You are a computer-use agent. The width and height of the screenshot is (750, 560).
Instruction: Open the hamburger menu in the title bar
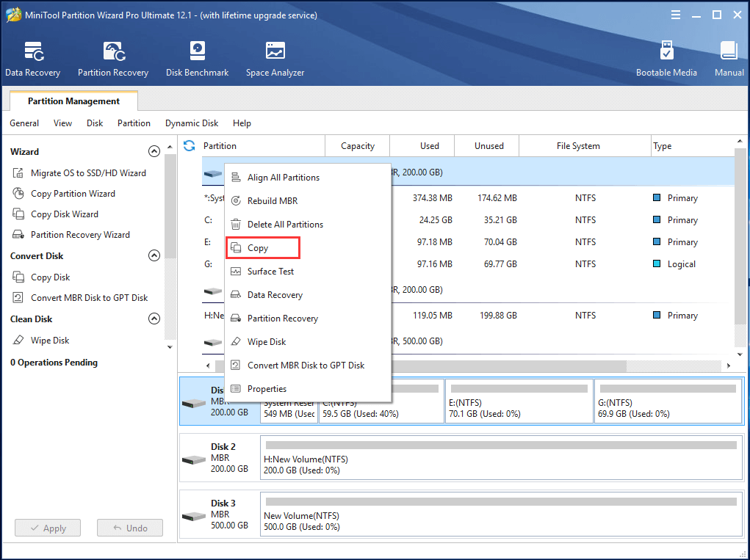click(x=675, y=15)
